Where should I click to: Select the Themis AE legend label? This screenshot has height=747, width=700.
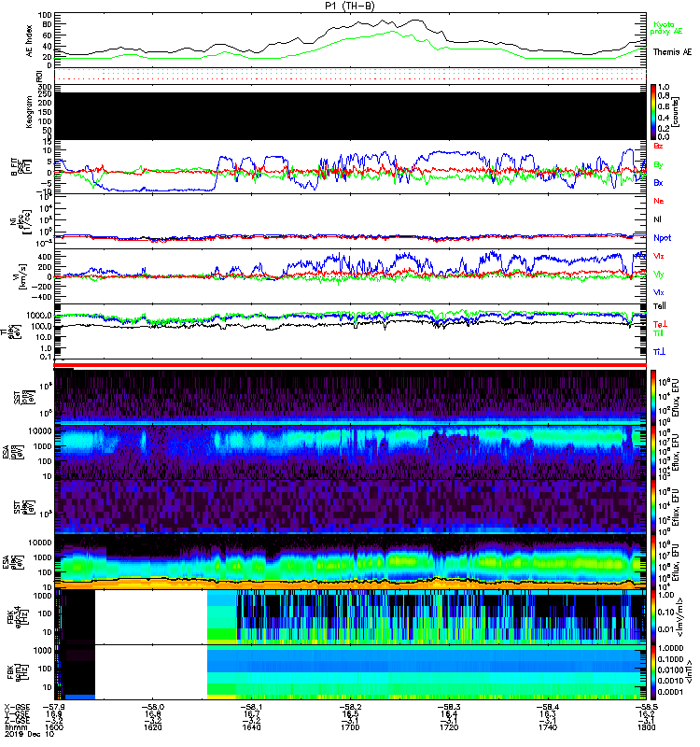point(672,52)
